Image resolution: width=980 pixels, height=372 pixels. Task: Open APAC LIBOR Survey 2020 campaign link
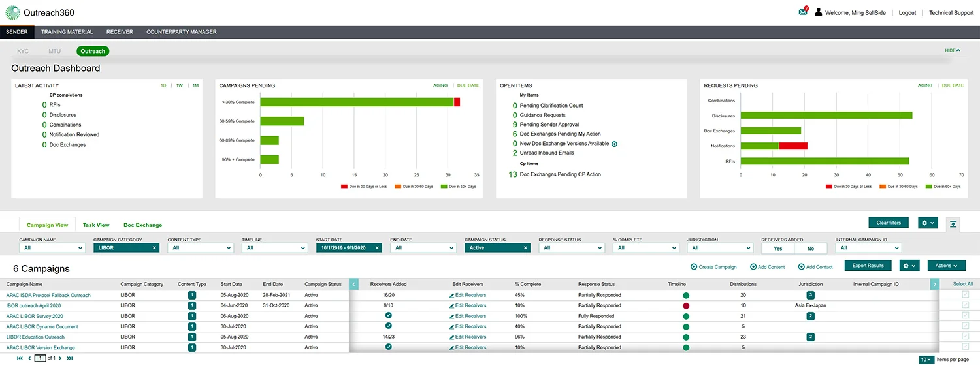35,316
